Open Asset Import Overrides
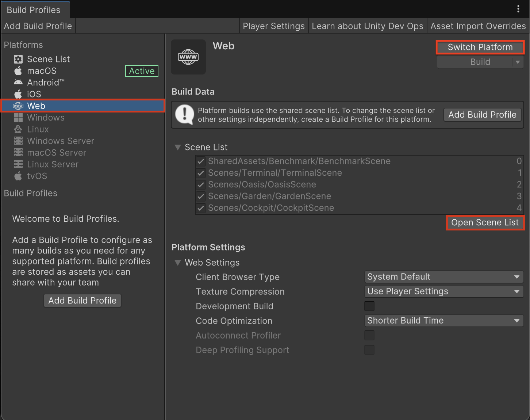 point(478,26)
